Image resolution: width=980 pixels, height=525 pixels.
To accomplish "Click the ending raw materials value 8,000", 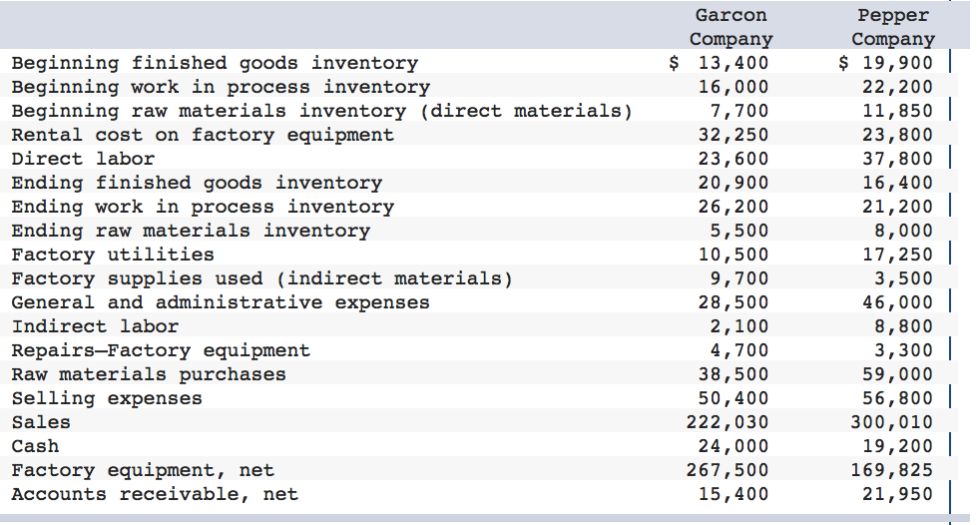I will [903, 231].
